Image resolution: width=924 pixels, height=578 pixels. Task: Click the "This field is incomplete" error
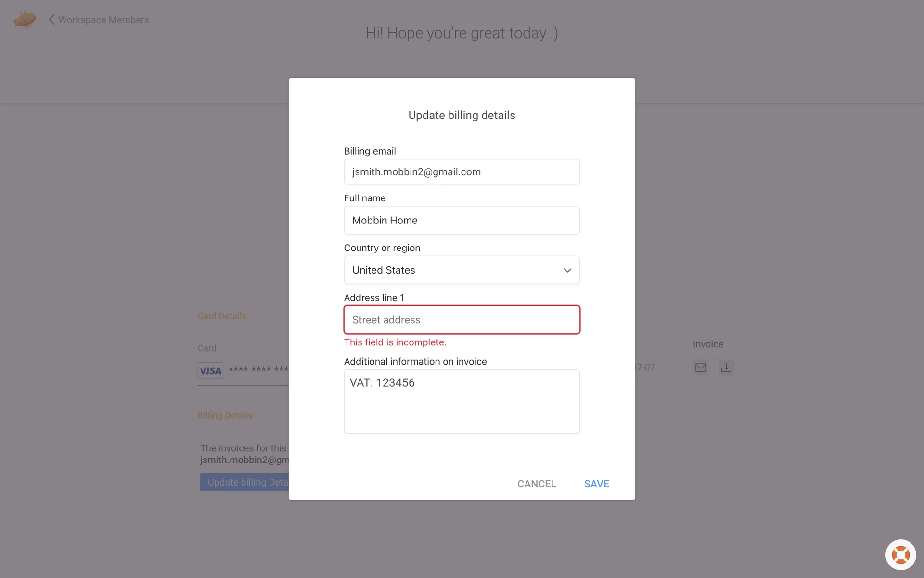(x=395, y=342)
